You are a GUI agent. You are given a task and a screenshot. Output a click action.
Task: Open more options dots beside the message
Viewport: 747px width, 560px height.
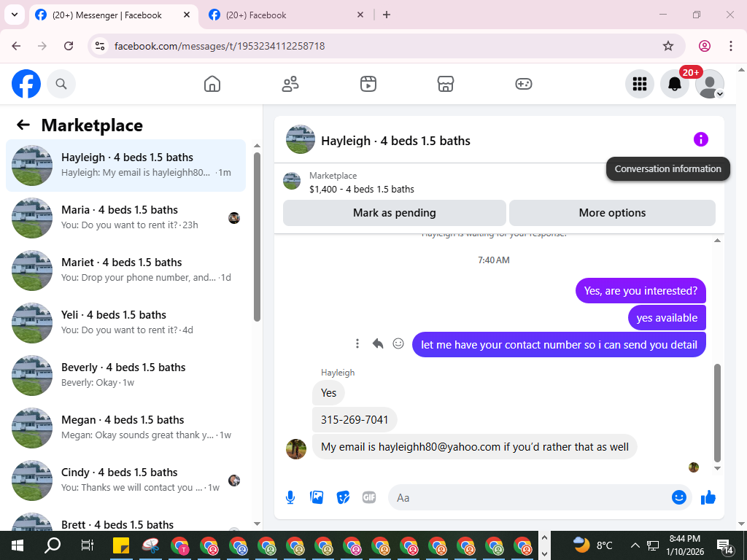(x=357, y=343)
